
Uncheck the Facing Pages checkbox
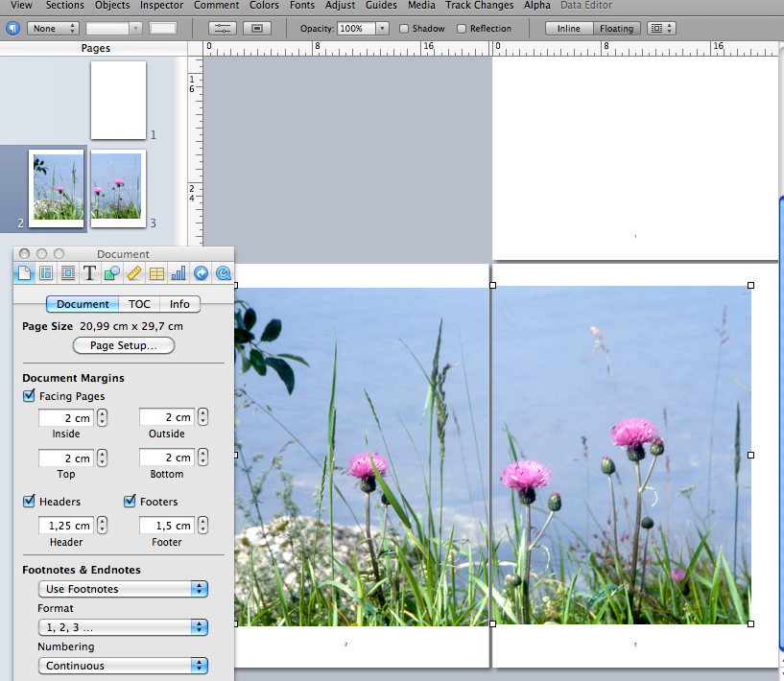(29, 396)
